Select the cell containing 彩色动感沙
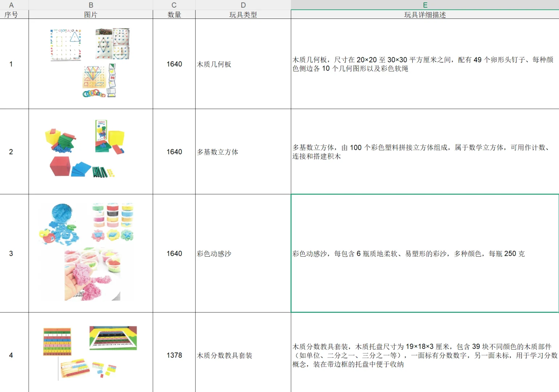This screenshot has height=392, width=559. (x=243, y=253)
